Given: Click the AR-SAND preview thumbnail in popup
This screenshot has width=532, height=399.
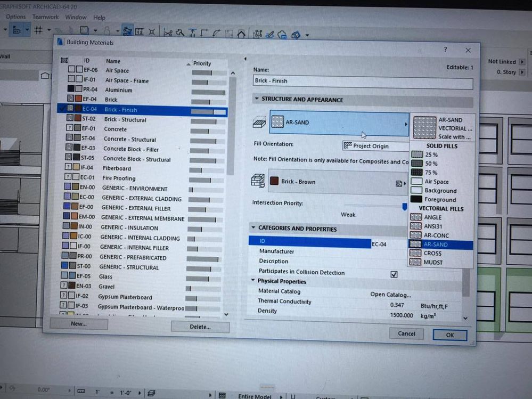Looking at the screenshot, I should click(424, 127).
